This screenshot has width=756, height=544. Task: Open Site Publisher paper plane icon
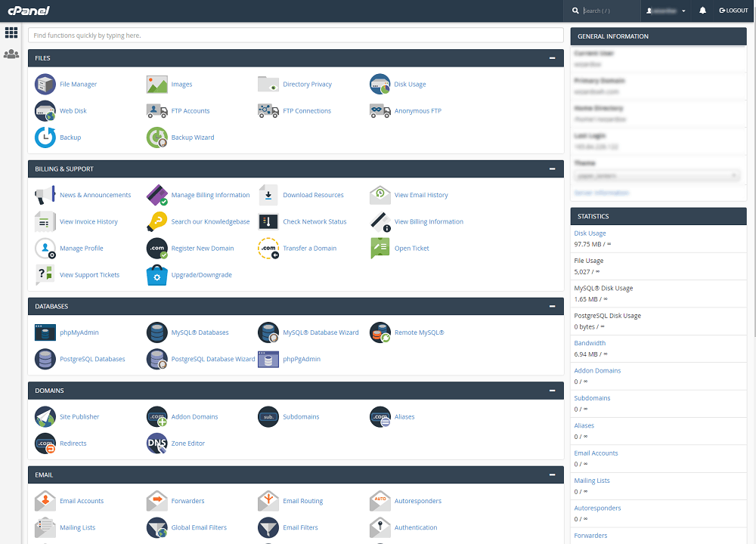pyautogui.click(x=45, y=417)
